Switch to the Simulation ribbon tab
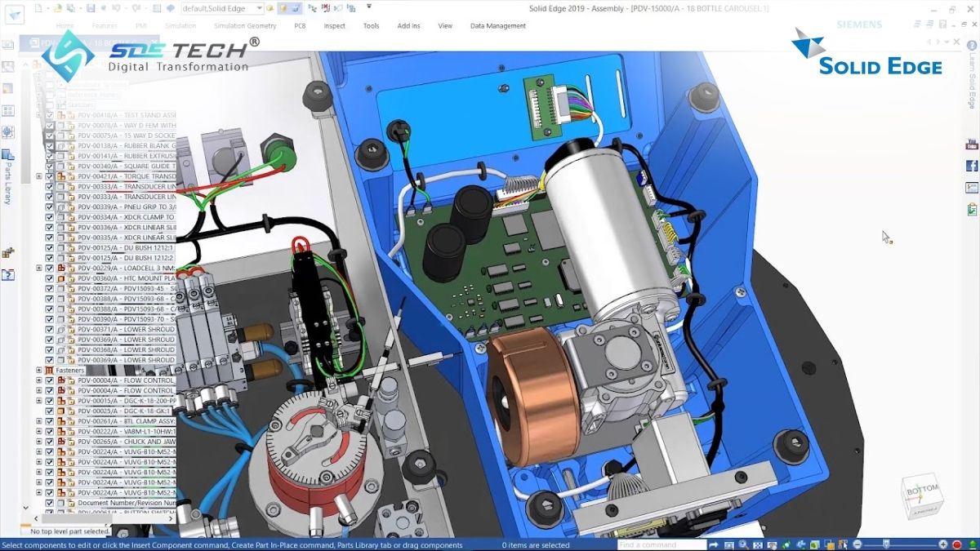 click(180, 25)
